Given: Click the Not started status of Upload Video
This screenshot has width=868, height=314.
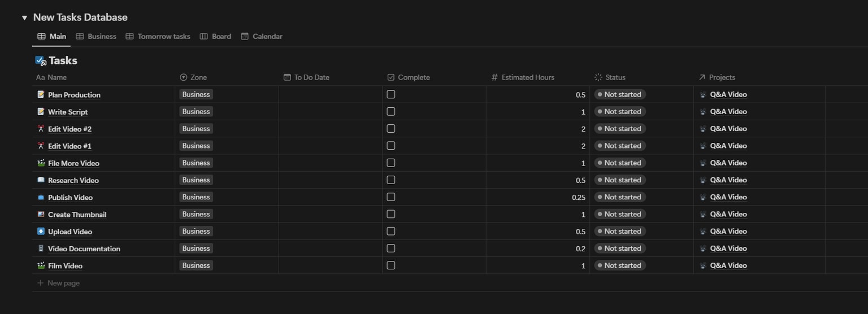Looking at the screenshot, I should pos(620,231).
